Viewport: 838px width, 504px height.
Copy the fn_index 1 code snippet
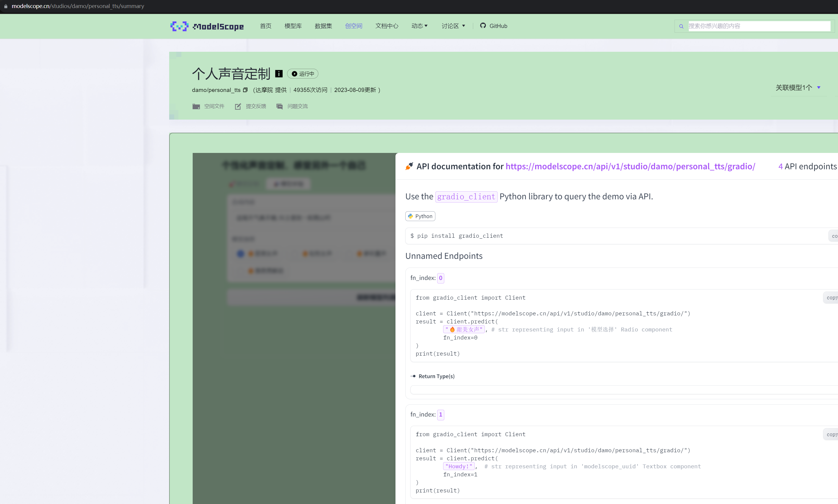point(831,435)
